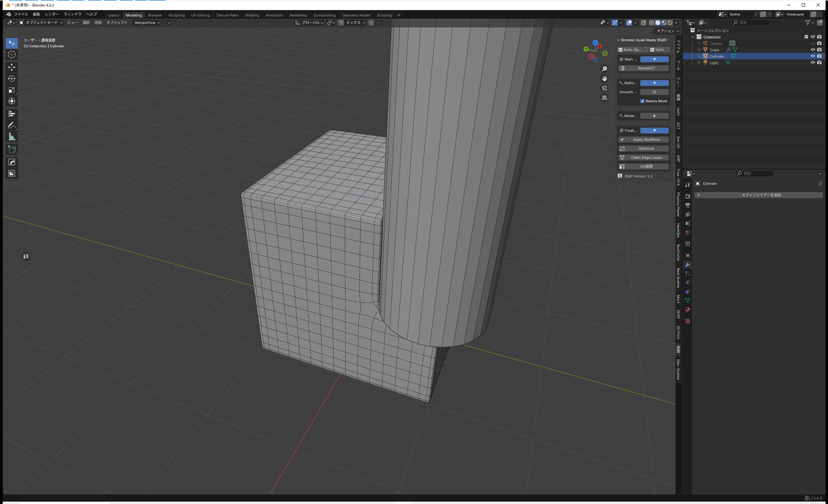Click the zoom magnifier viewport icon
The width and height of the screenshot is (828, 504).
[604, 69]
